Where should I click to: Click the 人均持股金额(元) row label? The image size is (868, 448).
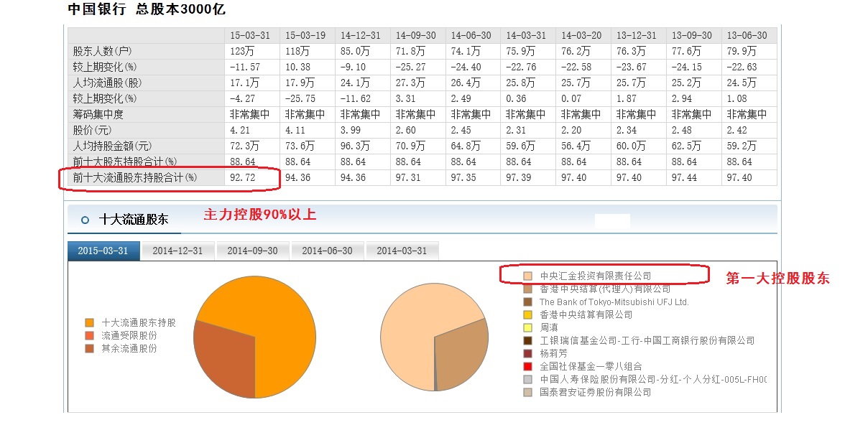click(113, 146)
